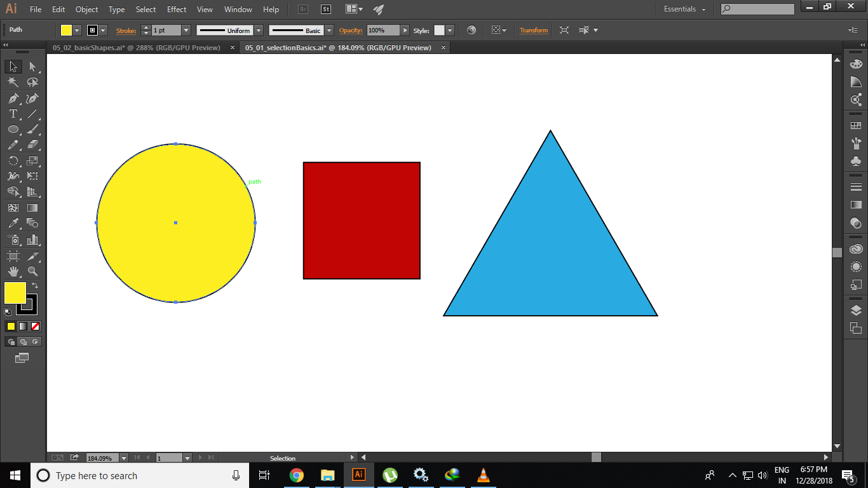Open the Effect menu

click(177, 10)
